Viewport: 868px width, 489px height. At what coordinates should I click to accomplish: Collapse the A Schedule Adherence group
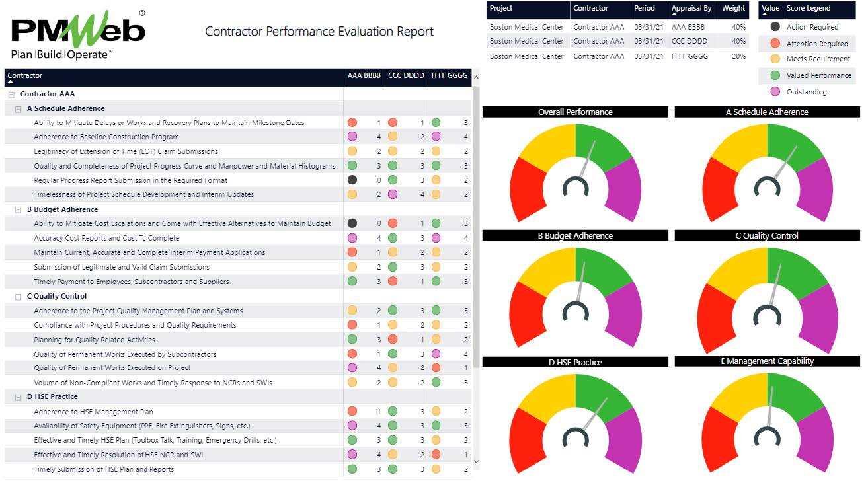pyautogui.click(x=19, y=109)
